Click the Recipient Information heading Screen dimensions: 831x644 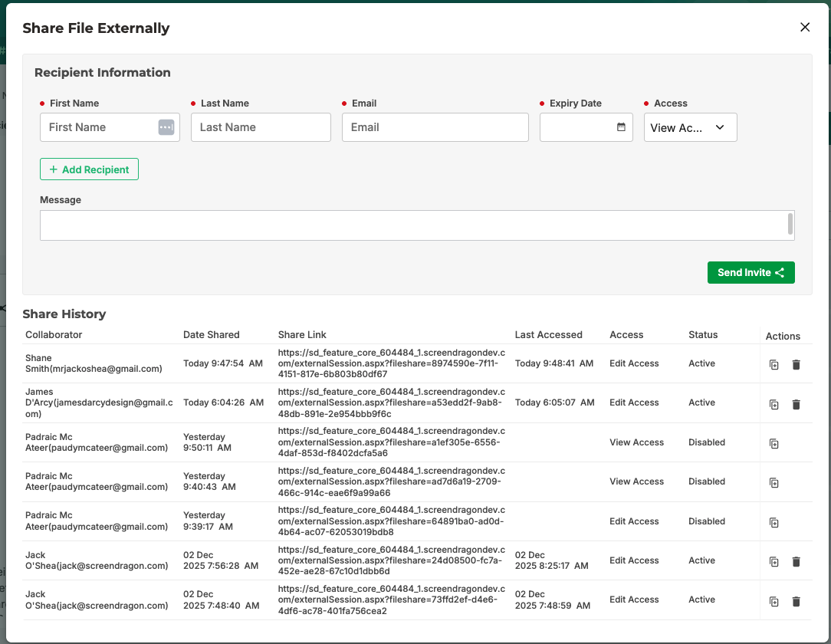[x=102, y=72]
